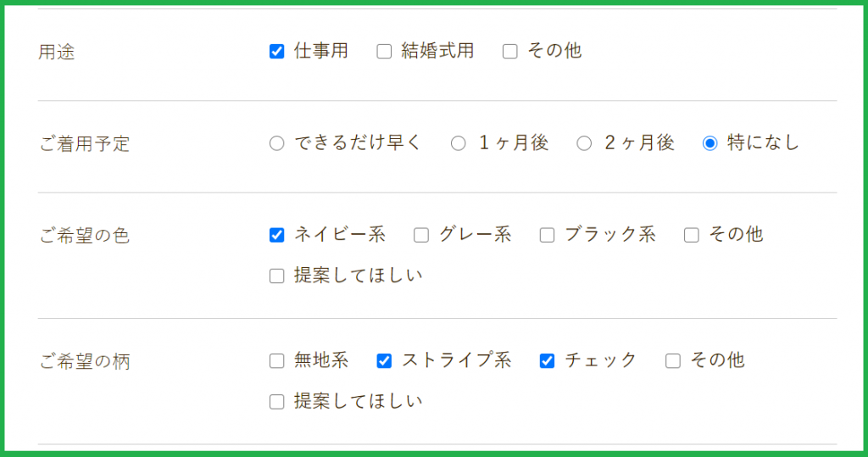Select the 1ヶ月後 radio option

point(459,143)
